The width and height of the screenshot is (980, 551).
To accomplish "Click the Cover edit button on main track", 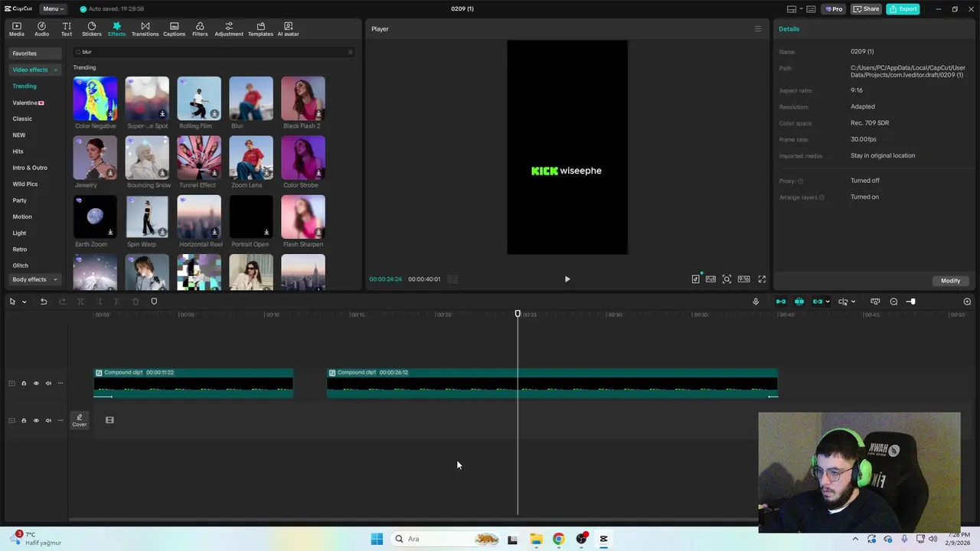I will tap(80, 420).
